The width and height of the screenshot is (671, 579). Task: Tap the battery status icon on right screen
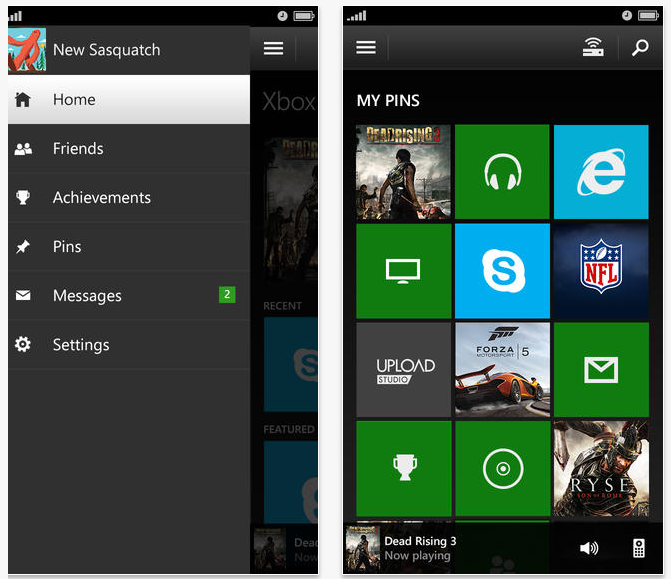click(x=648, y=16)
